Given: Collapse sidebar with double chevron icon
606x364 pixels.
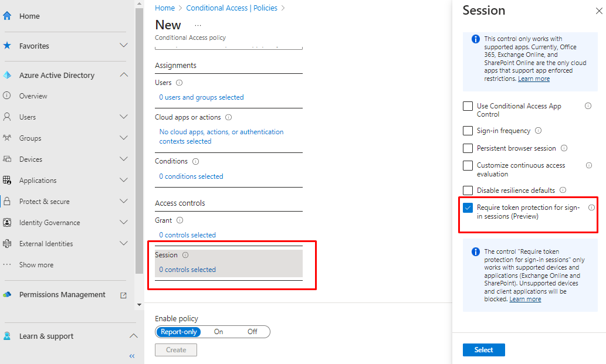Looking at the screenshot, I should coord(132,356).
